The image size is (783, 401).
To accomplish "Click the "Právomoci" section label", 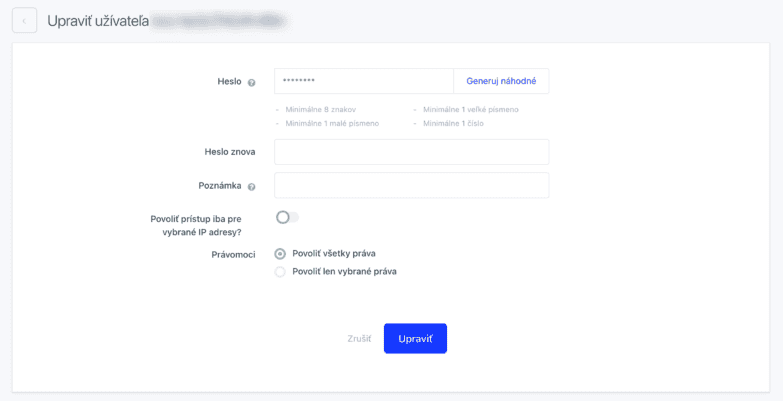I will pyautogui.click(x=233, y=254).
